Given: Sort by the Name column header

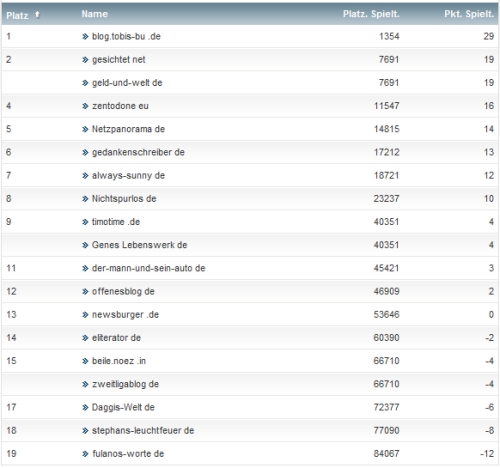Looking at the screenshot, I should [x=95, y=14].
